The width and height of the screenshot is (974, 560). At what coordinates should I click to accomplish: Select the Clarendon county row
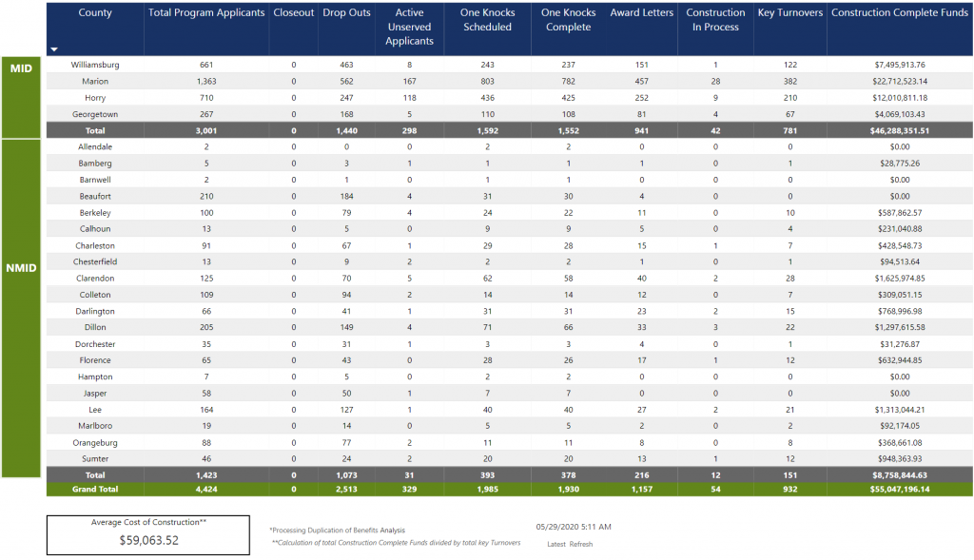coord(510,279)
